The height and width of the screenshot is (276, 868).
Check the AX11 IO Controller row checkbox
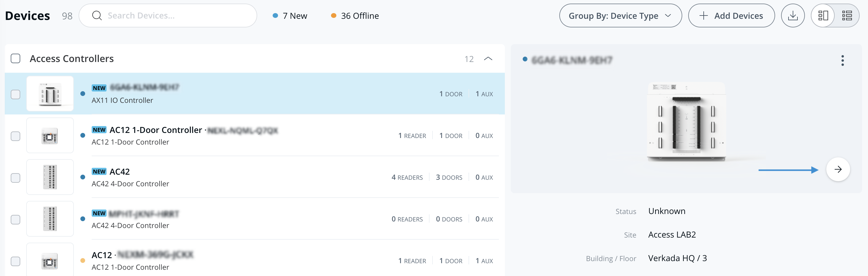(x=15, y=94)
